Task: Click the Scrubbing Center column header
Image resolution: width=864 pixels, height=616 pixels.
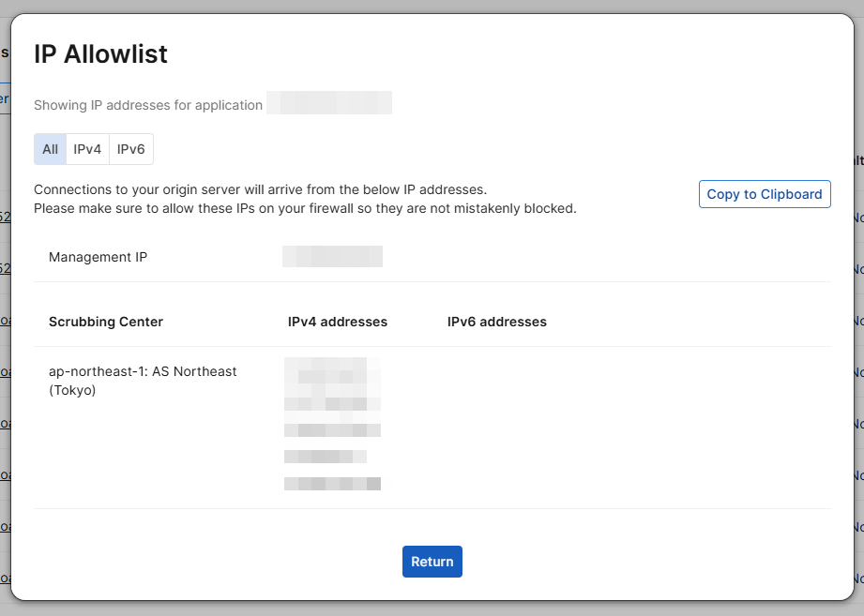Action: click(x=105, y=322)
